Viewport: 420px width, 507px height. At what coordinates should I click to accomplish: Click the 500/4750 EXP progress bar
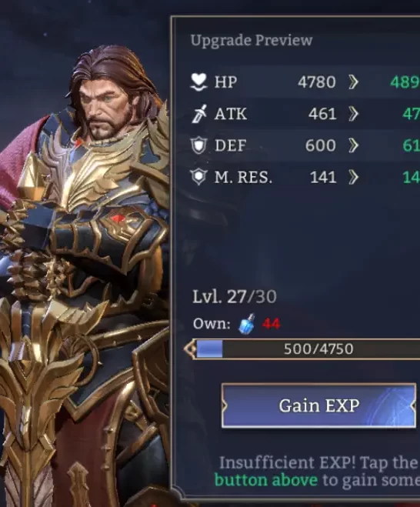tap(306, 349)
